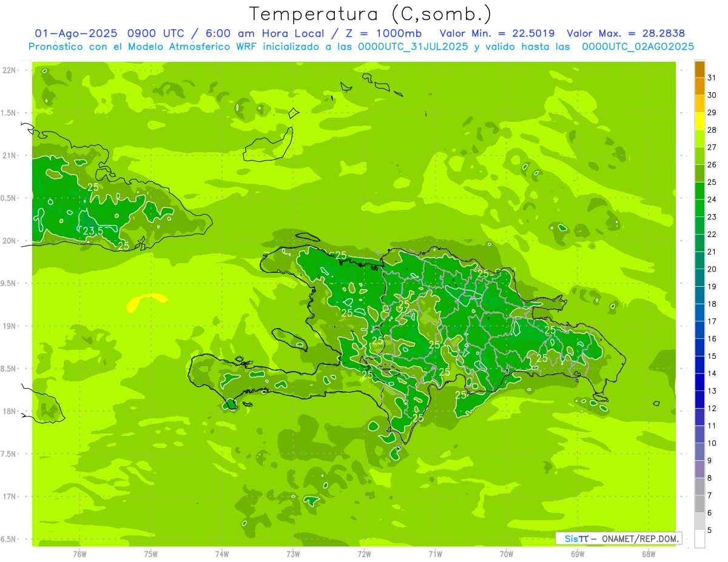The width and height of the screenshot is (728, 562).
Task: Click the '20N' latitude label
Action: pos(9,241)
